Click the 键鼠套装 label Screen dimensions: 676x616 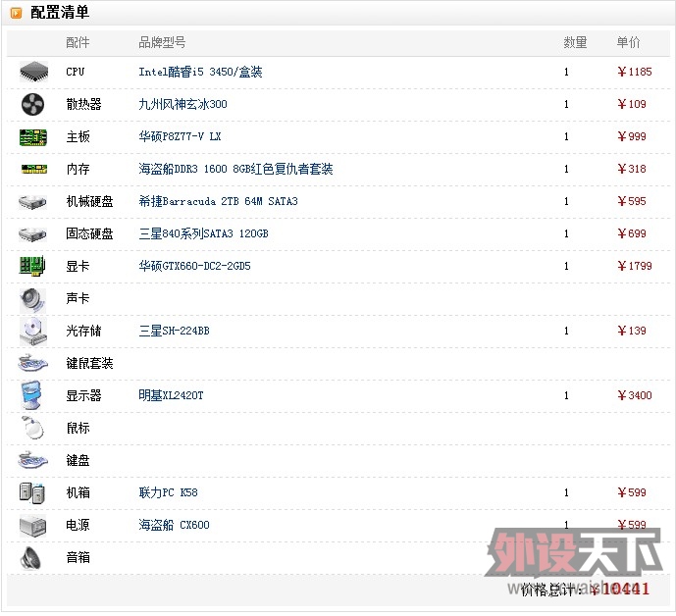click(89, 363)
